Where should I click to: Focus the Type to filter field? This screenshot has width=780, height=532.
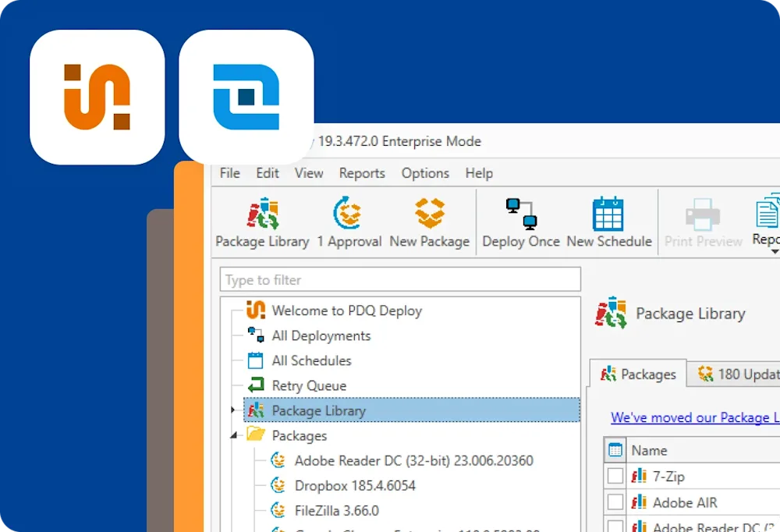pyautogui.click(x=400, y=280)
